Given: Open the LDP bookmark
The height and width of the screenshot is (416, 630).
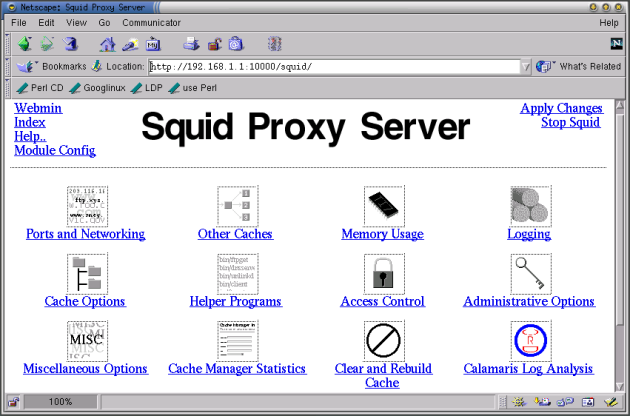Looking at the screenshot, I should point(147,88).
